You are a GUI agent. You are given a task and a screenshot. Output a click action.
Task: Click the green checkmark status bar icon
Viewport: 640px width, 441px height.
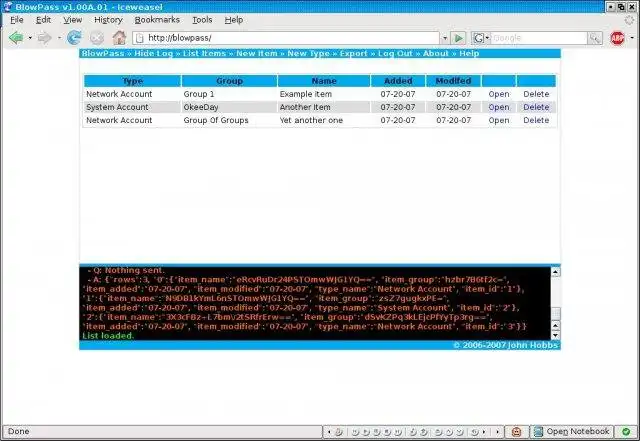click(x=626, y=432)
